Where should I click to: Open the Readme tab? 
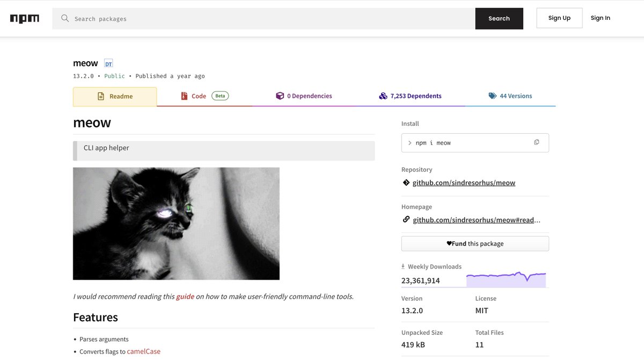(115, 97)
